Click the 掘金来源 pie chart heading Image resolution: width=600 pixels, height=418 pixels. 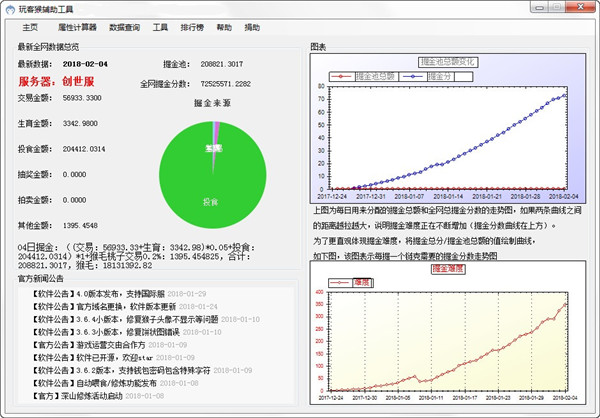[x=212, y=103]
